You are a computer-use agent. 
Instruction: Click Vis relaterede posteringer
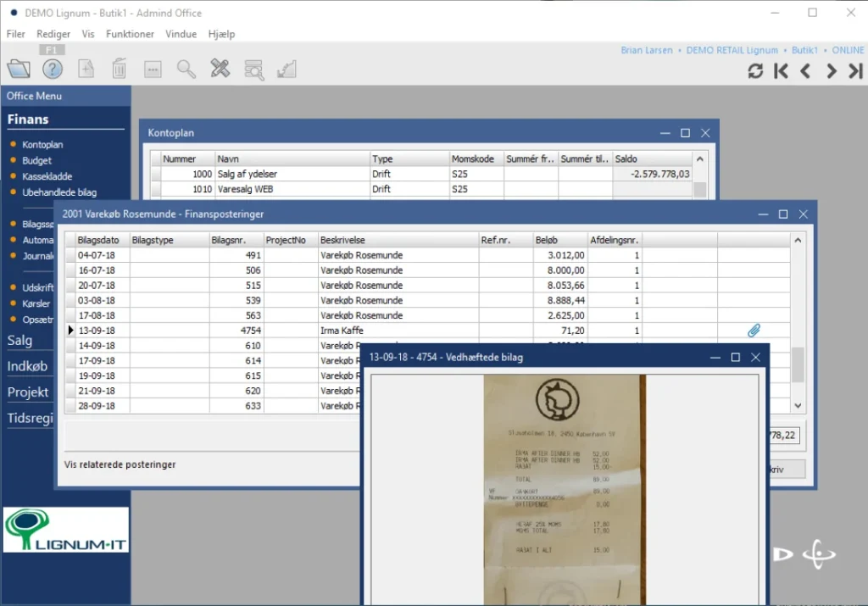tap(120, 464)
